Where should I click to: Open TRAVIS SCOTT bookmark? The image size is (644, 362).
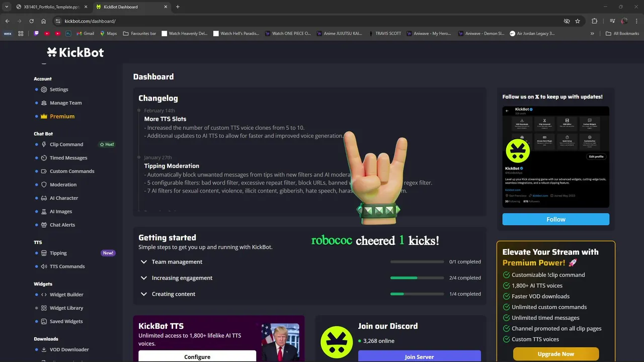pyautogui.click(x=384, y=34)
